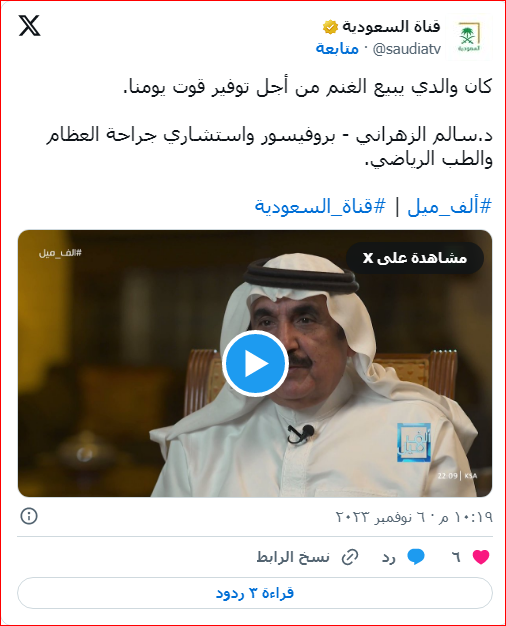Click the gold verified badge
The image size is (506, 626).
tap(331, 27)
